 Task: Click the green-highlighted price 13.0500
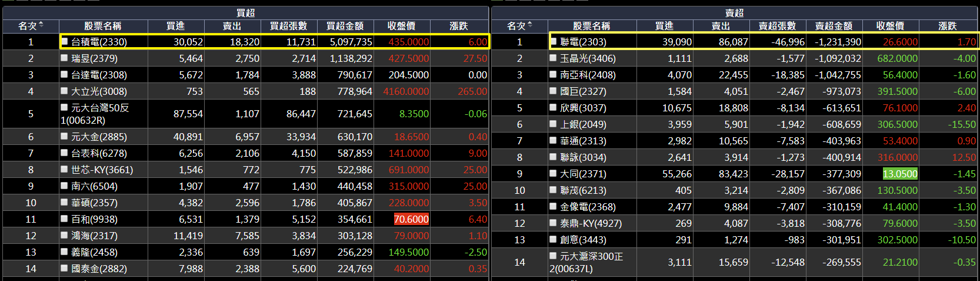coord(900,174)
